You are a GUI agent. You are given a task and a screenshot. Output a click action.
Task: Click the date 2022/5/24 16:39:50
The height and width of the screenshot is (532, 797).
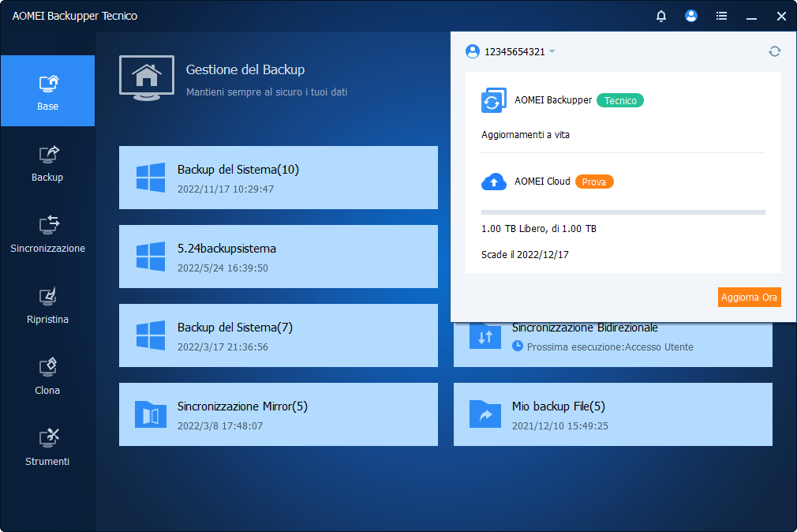tap(223, 268)
